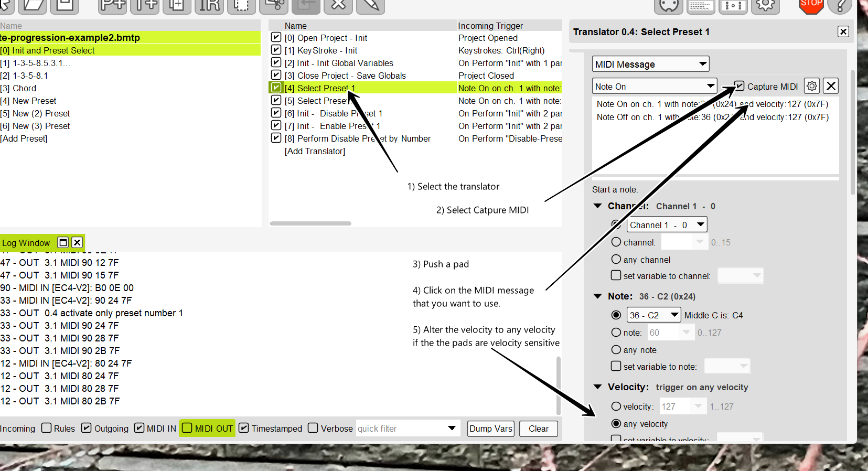The image size is (868, 471).
Task: Select the 'any channel' radio button
Action: (616, 259)
